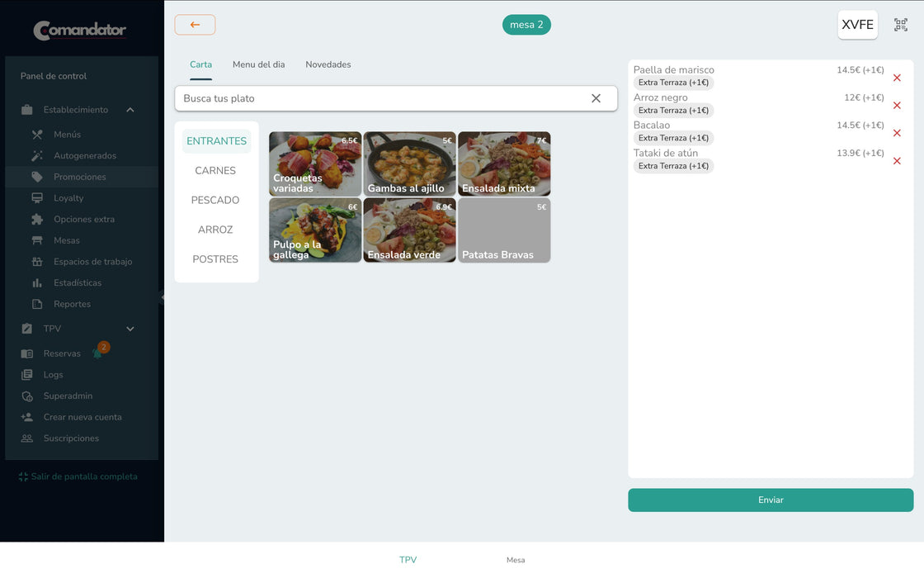Add Pulpo a la gallega to order
This screenshot has width=924, height=578.
click(x=315, y=230)
